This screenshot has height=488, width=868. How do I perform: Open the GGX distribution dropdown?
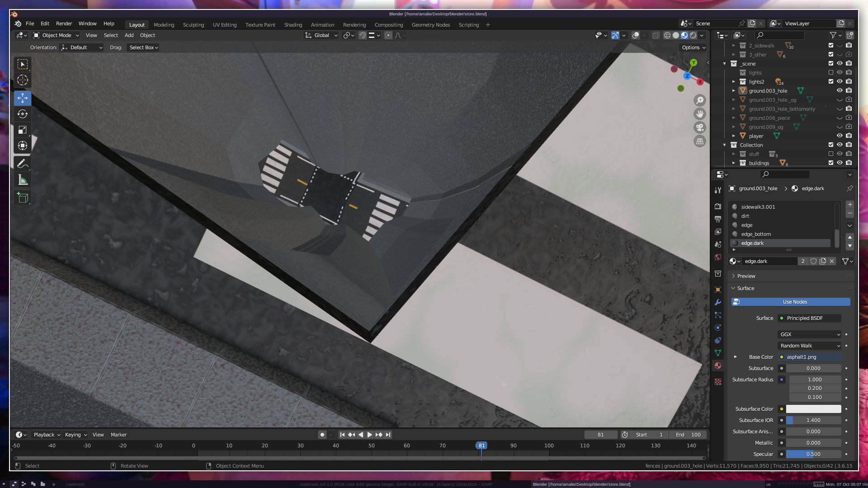[x=809, y=334]
